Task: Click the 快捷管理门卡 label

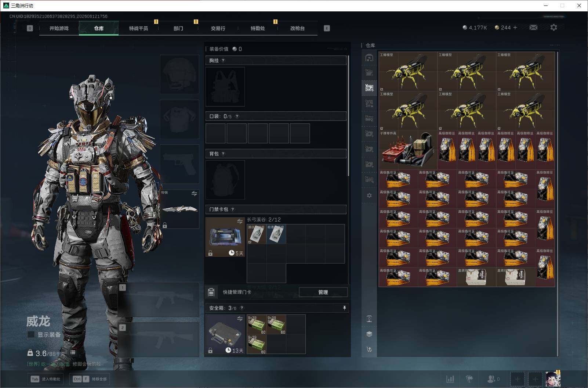Action: coord(237,292)
